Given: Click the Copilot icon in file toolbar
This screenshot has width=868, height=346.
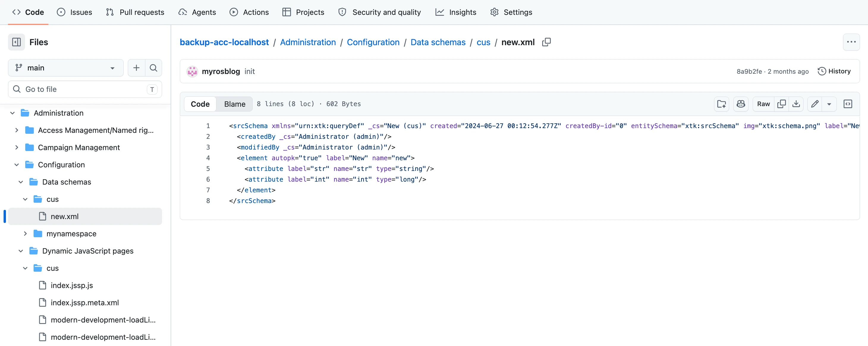Looking at the screenshot, I should (x=741, y=104).
